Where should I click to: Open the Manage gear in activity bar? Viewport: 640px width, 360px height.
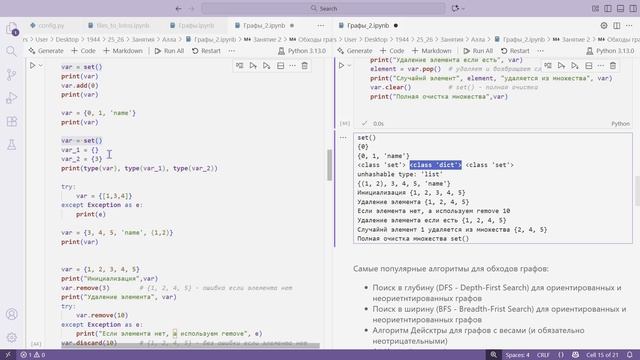(11, 338)
